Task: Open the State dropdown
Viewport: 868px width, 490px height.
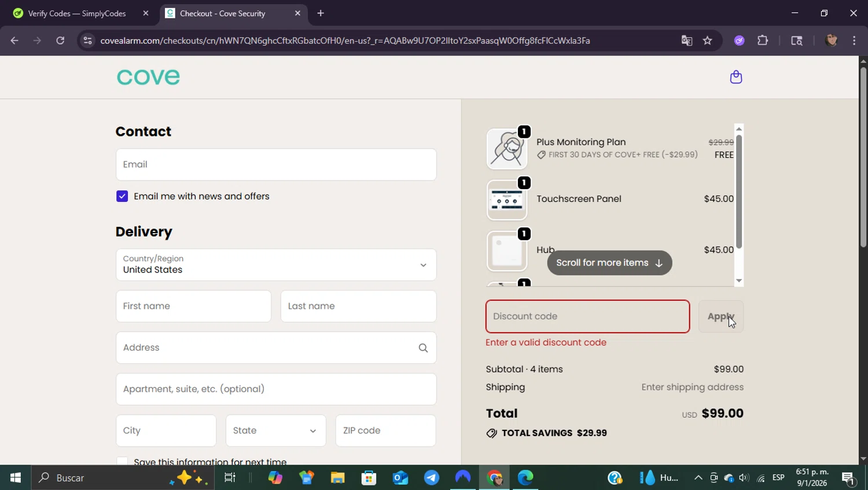Action: (x=276, y=430)
